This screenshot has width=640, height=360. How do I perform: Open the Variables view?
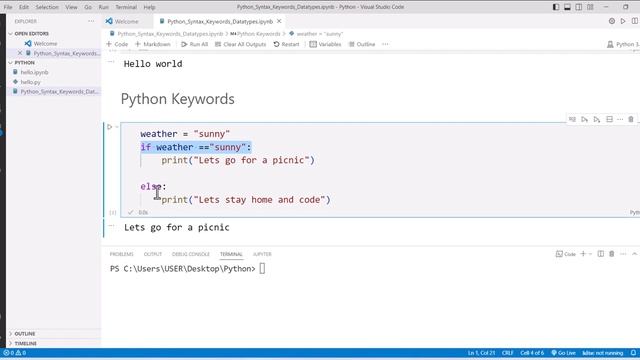point(325,44)
